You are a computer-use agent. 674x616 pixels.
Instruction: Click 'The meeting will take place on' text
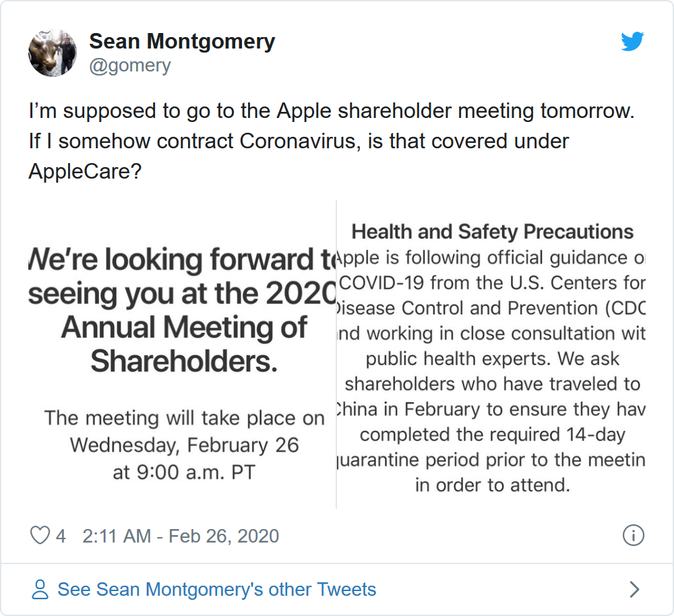click(x=184, y=418)
